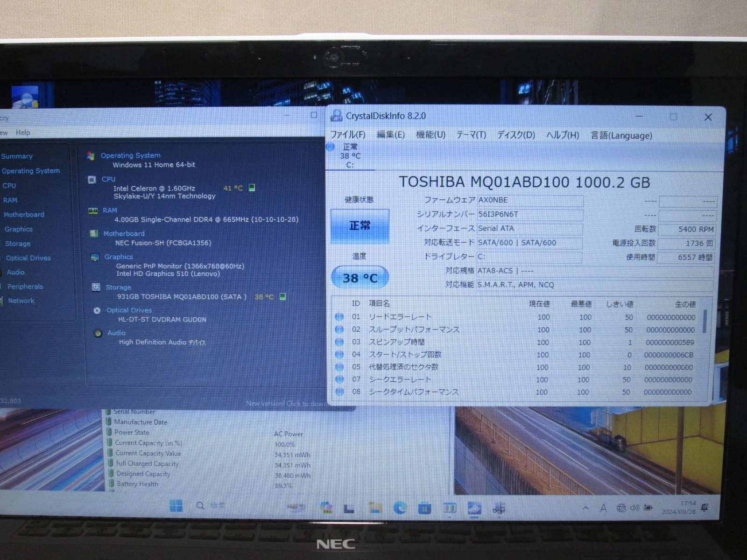The height and width of the screenshot is (560, 747).
Task: Open the 編集(E) menu
Action: click(390, 134)
